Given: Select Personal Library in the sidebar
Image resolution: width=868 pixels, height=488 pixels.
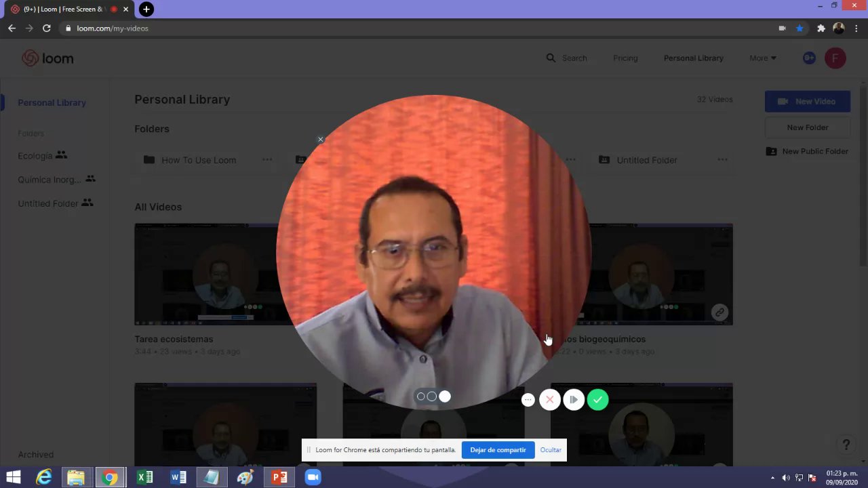Looking at the screenshot, I should coord(52,102).
